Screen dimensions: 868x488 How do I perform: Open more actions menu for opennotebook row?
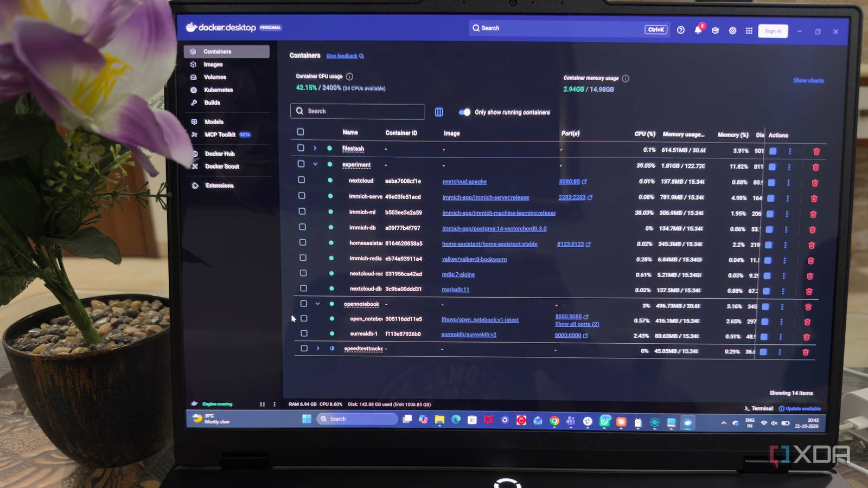point(782,307)
